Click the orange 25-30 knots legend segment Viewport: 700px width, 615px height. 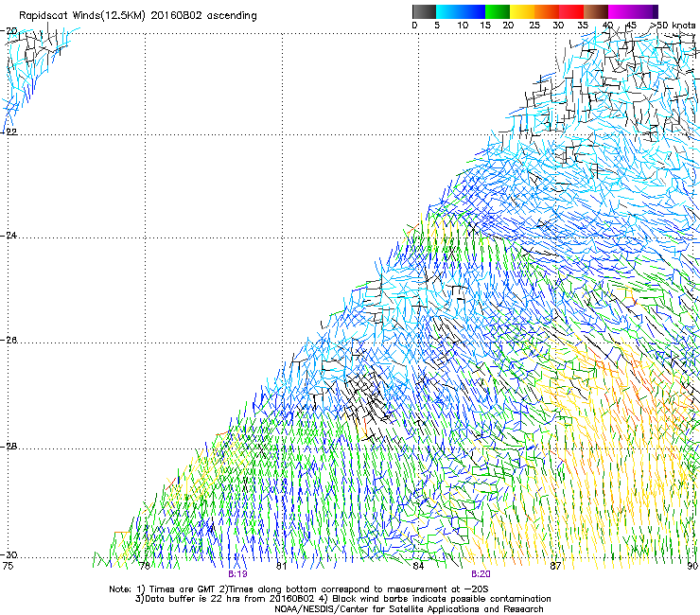point(547,11)
